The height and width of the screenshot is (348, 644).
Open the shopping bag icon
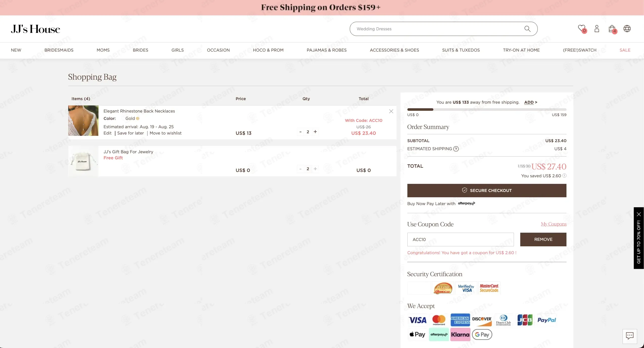(x=612, y=29)
